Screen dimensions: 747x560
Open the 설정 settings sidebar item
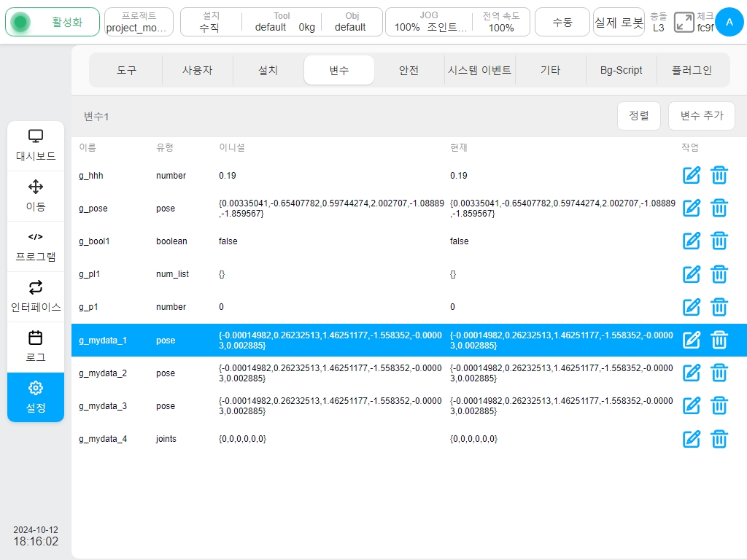point(36,397)
